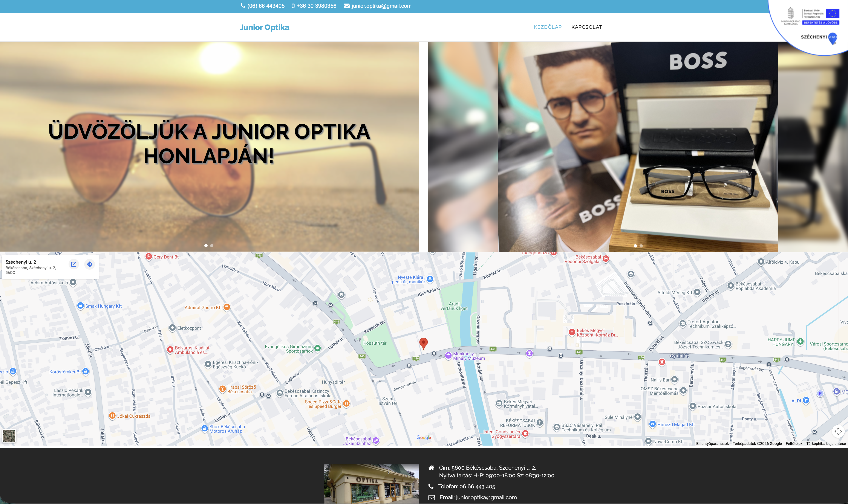The height and width of the screenshot is (504, 848).
Task: Show second slide of the sunglasses carousel
Action: 212,246
